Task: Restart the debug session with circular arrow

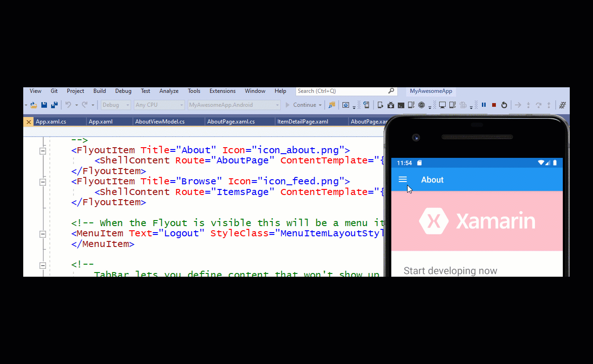Action: click(504, 105)
